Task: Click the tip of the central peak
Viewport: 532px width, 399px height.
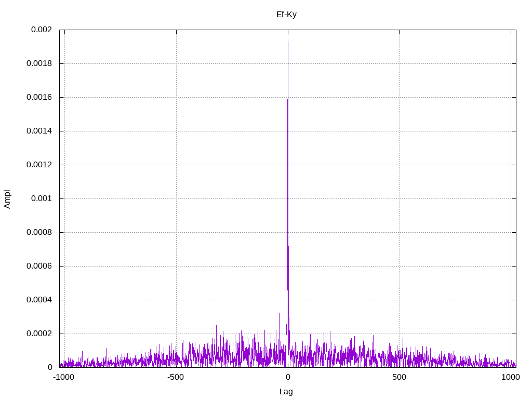Action: (288, 42)
